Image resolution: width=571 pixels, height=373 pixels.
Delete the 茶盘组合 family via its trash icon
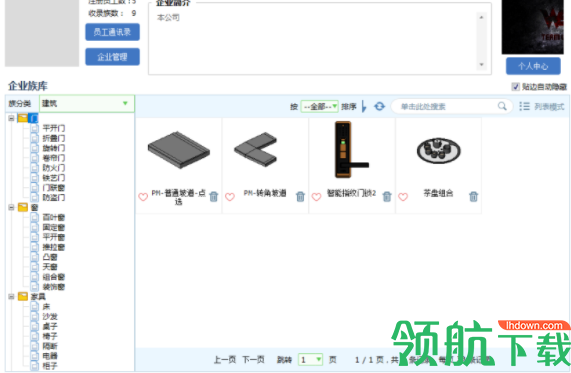pos(473,197)
